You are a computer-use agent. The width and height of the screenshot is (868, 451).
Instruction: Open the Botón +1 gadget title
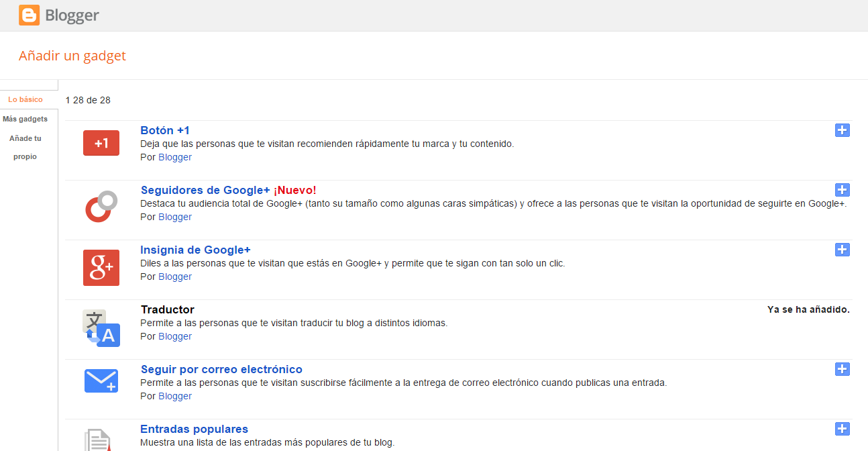pos(165,130)
